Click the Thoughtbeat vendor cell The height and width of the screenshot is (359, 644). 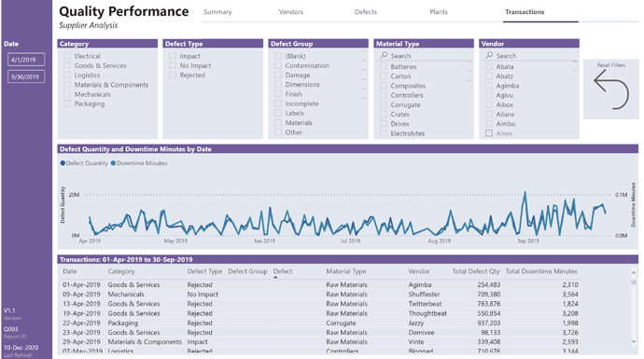(x=427, y=313)
